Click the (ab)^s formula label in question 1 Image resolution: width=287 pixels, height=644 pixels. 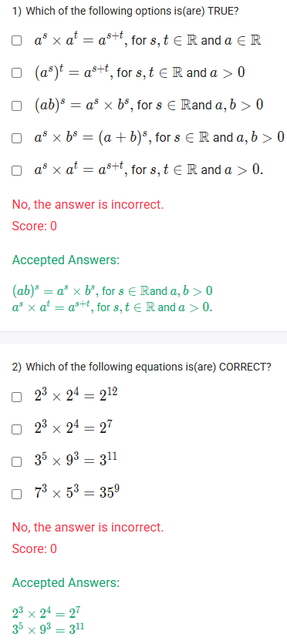click(x=149, y=105)
